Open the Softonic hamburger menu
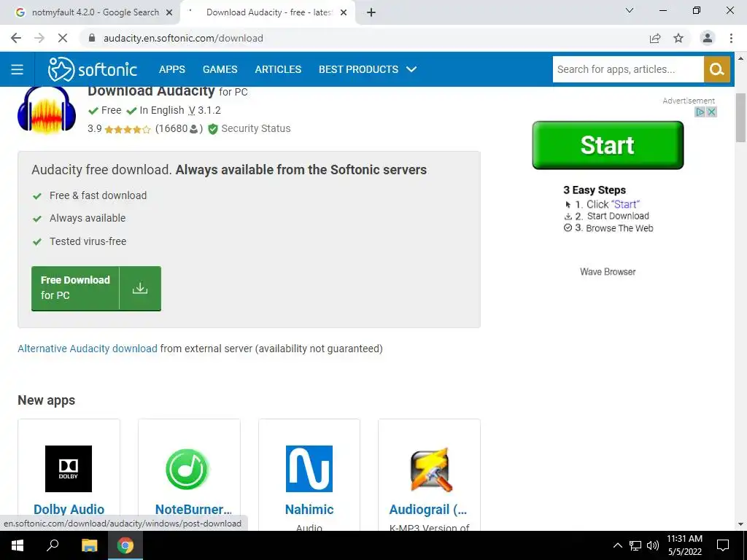The image size is (747, 560). [18, 69]
